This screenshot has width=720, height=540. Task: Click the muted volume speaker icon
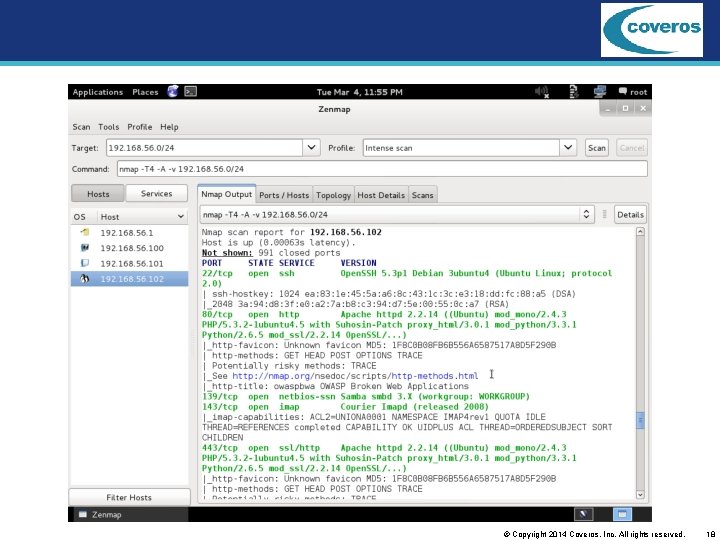(x=542, y=92)
